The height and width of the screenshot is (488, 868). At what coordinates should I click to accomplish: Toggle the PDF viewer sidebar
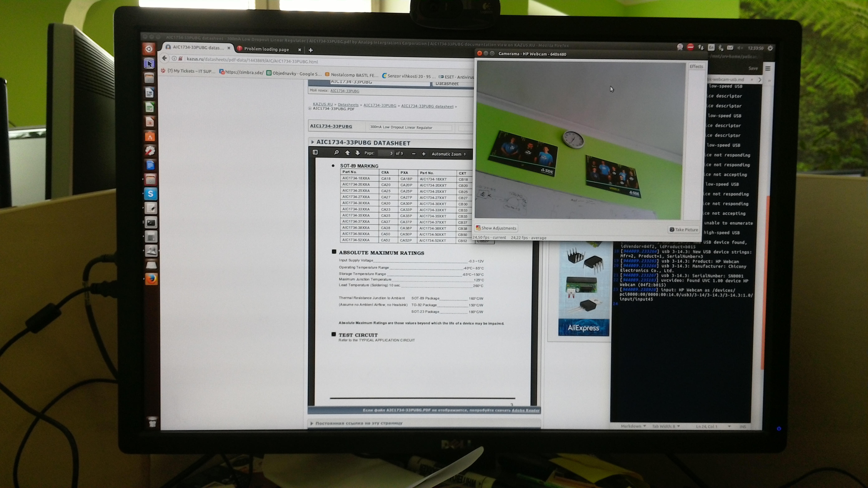[315, 152]
